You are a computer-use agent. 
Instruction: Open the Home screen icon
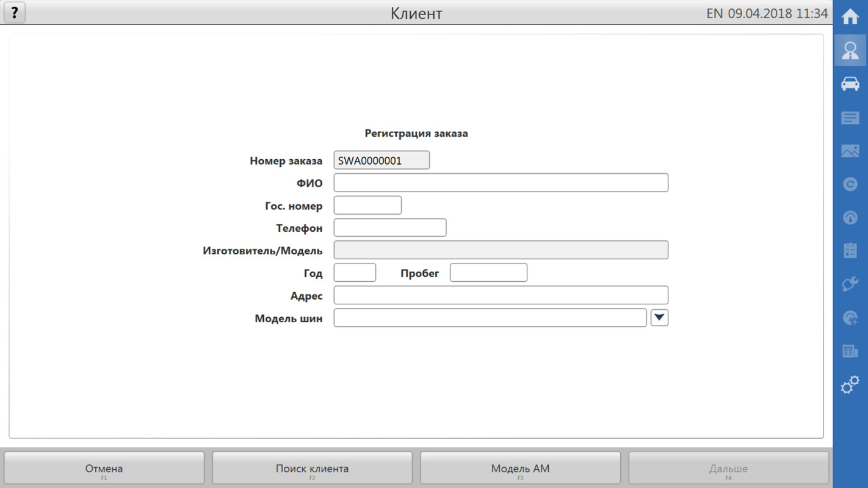click(850, 17)
